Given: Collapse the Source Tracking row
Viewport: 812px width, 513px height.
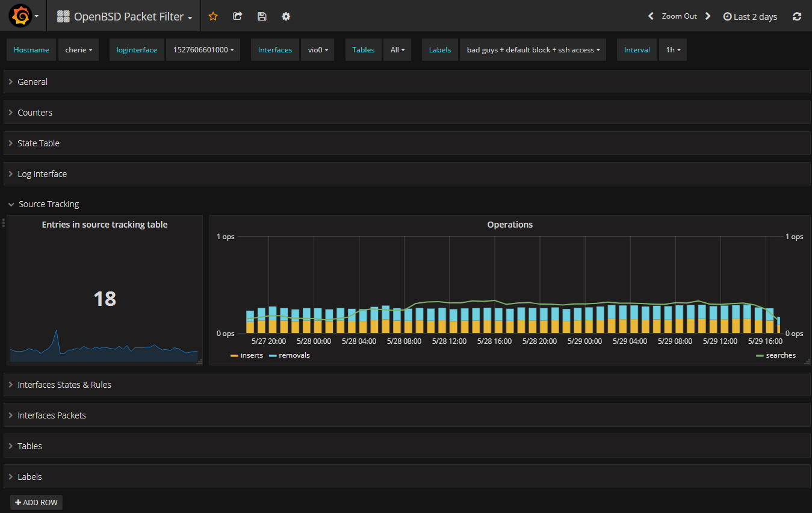Looking at the screenshot, I should point(48,204).
